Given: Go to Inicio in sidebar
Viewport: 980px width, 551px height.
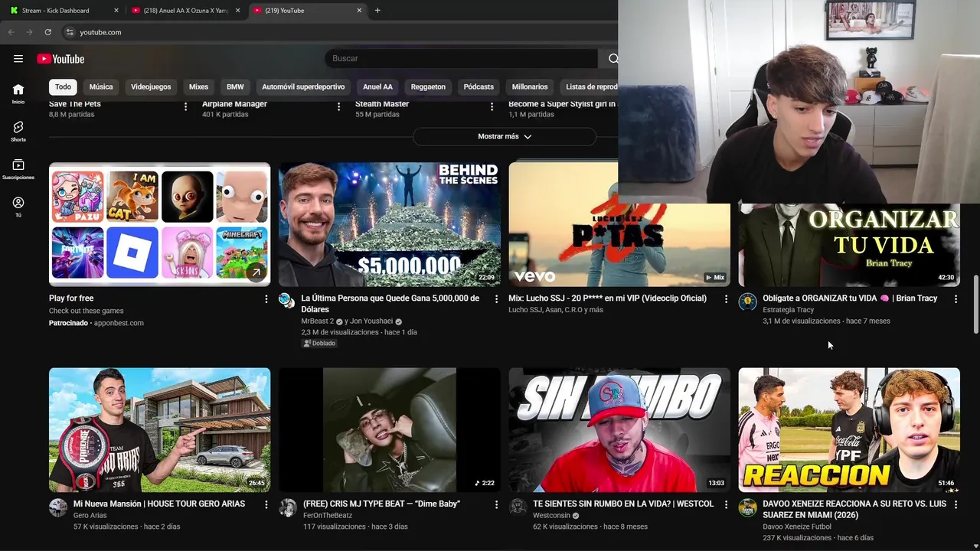Looking at the screenshot, I should [18, 93].
